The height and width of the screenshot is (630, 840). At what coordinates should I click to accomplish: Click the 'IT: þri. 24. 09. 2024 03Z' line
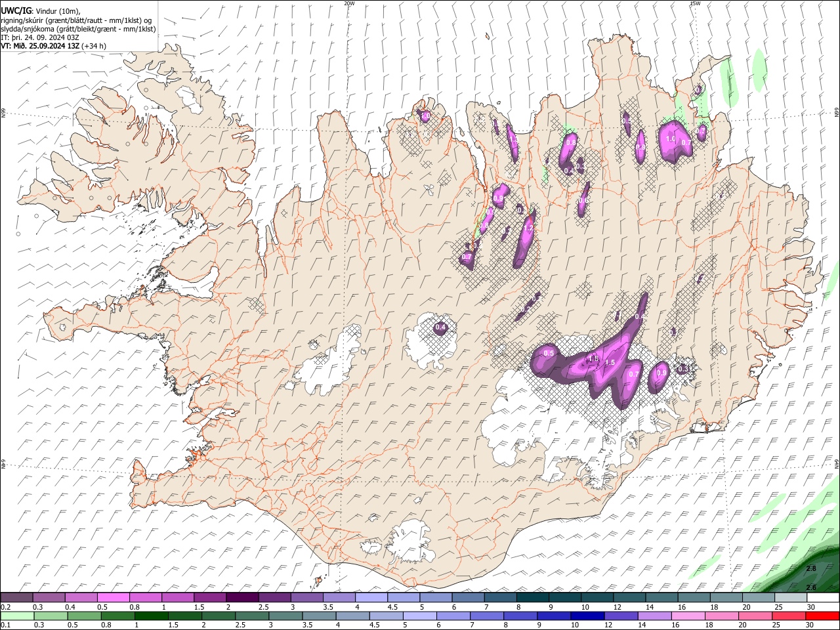[39, 37]
